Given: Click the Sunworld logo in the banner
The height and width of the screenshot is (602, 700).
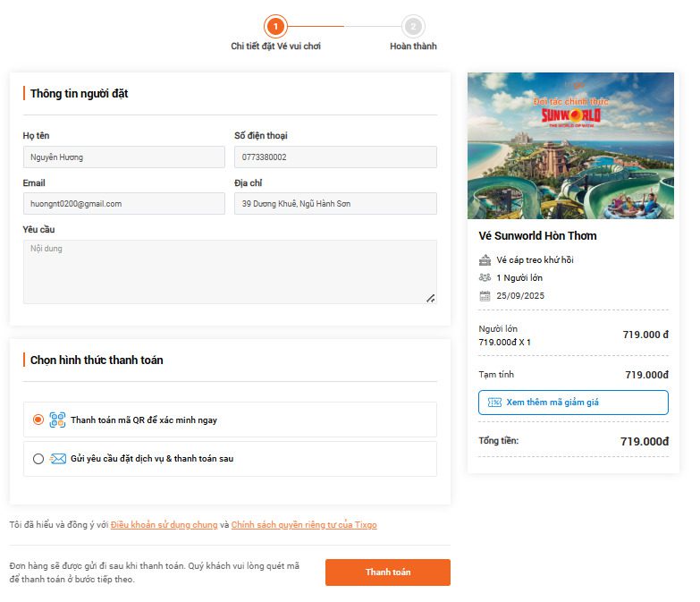Looking at the screenshot, I should click(571, 114).
